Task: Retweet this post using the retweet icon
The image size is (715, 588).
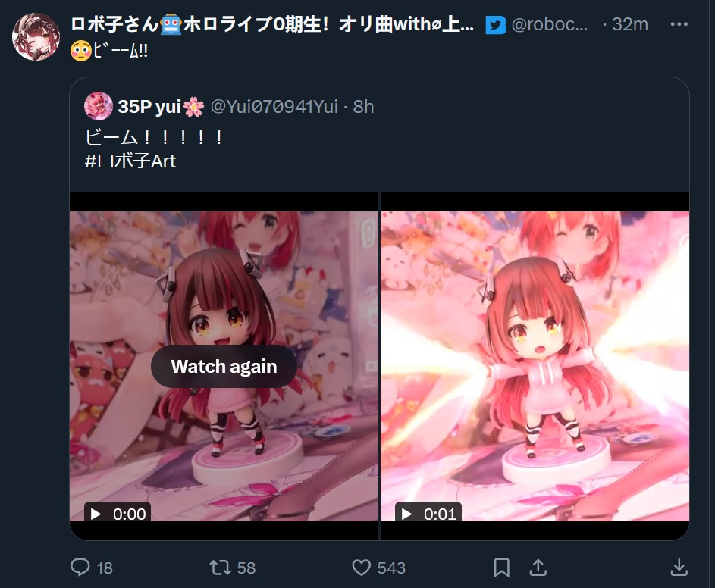Action: pyautogui.click(x=221, y=568)
